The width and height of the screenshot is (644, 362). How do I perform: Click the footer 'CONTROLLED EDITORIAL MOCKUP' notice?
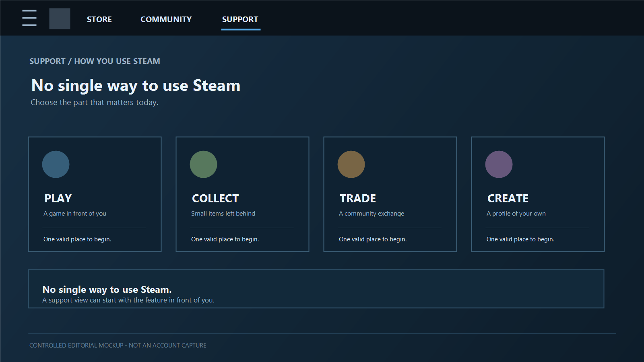tap(118, 346)
